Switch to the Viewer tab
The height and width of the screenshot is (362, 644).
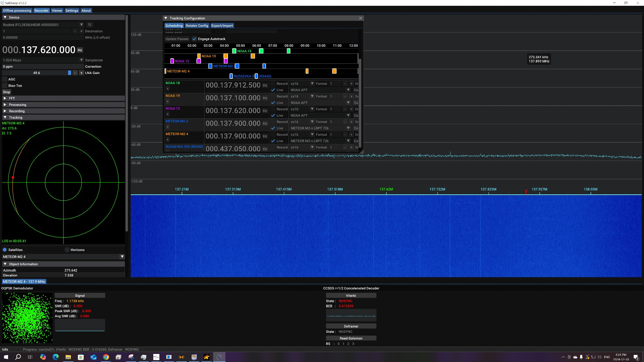coord(57,11)
